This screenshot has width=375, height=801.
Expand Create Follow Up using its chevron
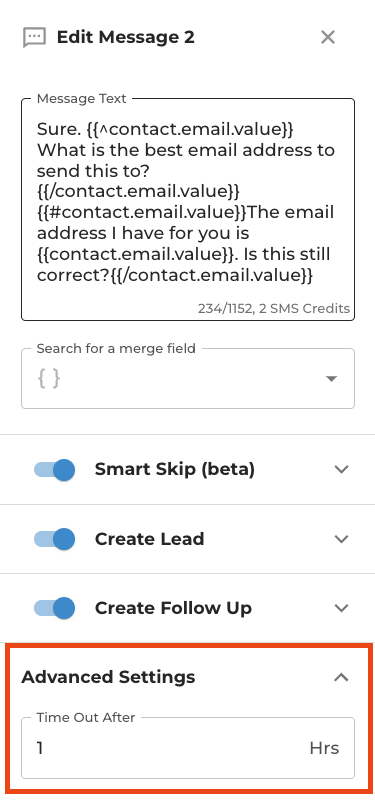[341, 608]
